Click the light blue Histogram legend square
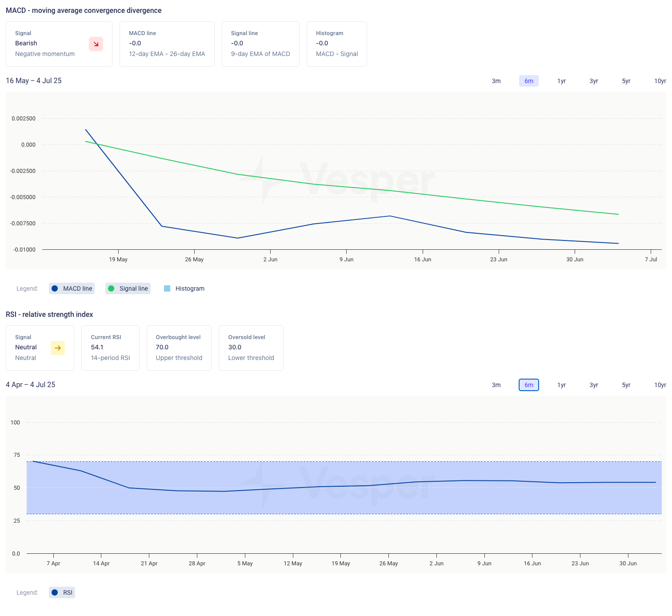672x616 pixels. (167, 288)
